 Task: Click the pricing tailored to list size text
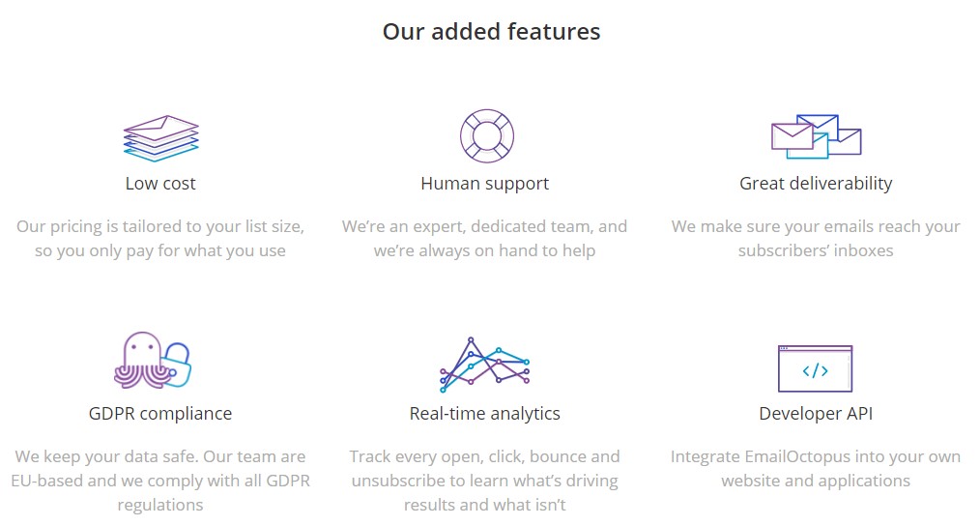[160, 238]
